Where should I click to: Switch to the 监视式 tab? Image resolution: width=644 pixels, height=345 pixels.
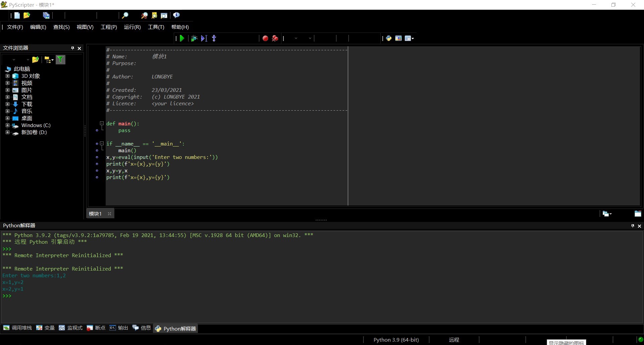click(71, 328)
